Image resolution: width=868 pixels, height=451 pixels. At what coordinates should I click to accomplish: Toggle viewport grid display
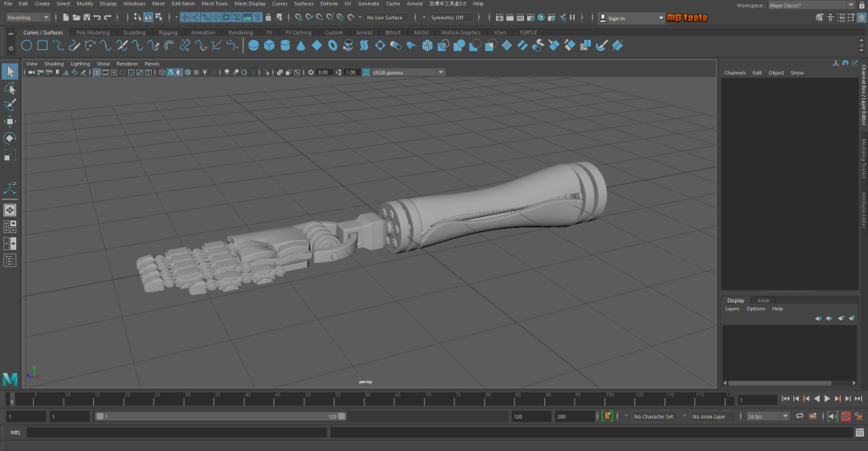97,73
